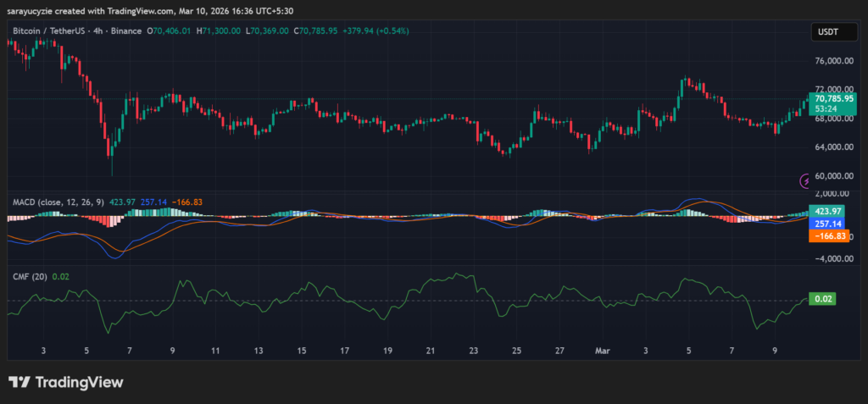Click the Bitcoin / TetherUS symbol title
This screenshot has height=404, width=868.
point(52,31)
